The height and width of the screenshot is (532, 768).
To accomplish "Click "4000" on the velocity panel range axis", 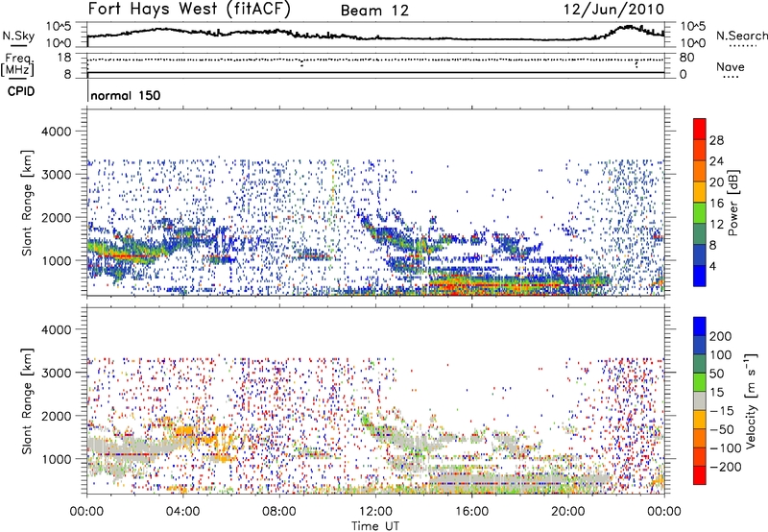I will click(56, 329).
